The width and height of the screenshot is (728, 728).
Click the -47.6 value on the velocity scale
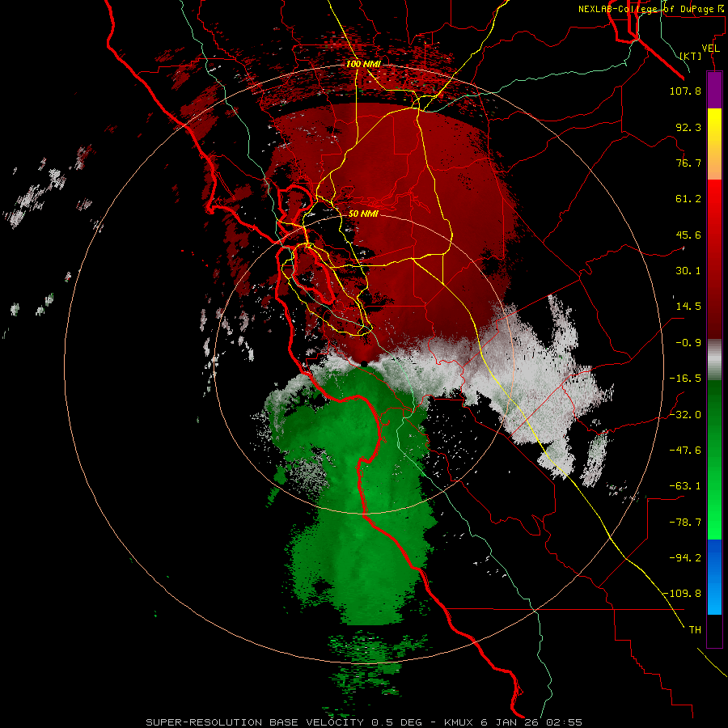[685, 451]
